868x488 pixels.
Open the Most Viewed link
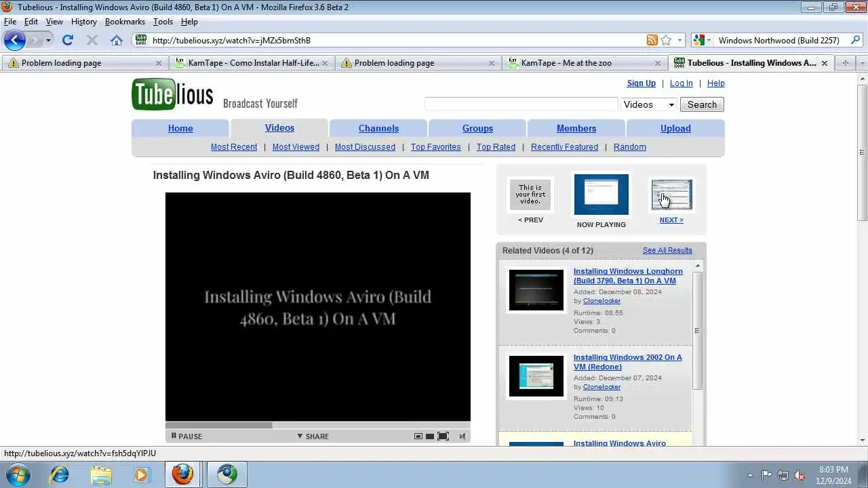(x=296, y=147)
